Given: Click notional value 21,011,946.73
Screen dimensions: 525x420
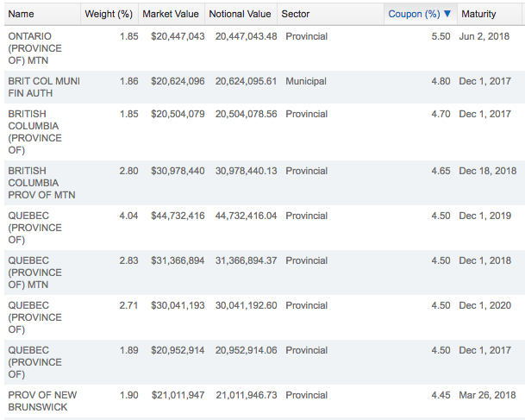Looking at the screenshot, I should click(247, 395).
